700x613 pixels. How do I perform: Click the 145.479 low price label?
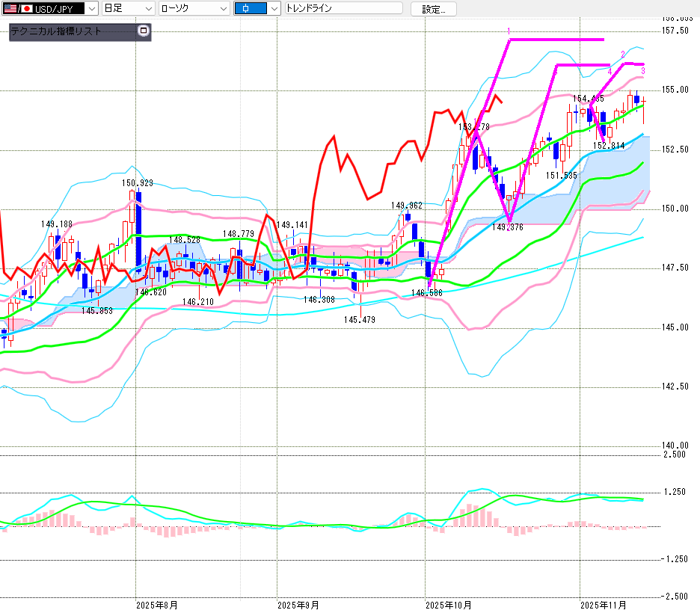click(x=359, y=320)
